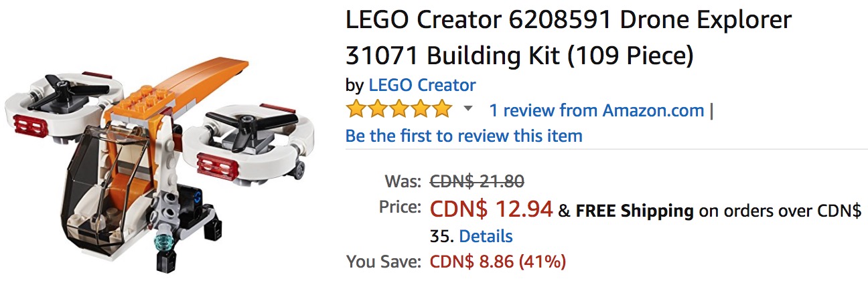This screenshot has height=293, width=868.
Task: Click the "Price:" label
Action: click(x=400, y=207)
